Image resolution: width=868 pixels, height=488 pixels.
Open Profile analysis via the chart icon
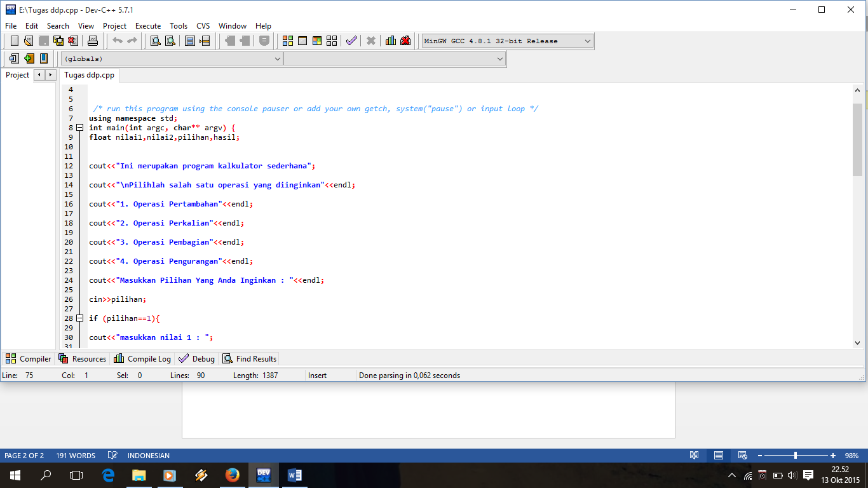click(390, 40)
